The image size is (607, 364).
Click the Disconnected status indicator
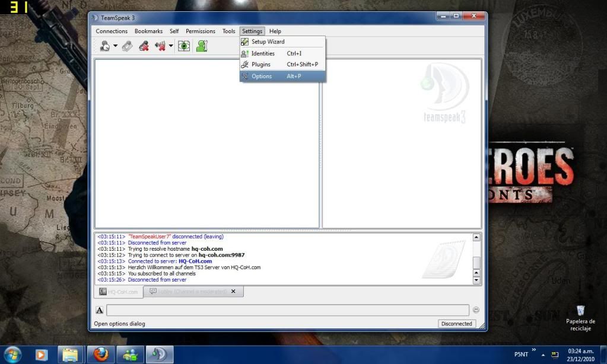tap(456, 323)
